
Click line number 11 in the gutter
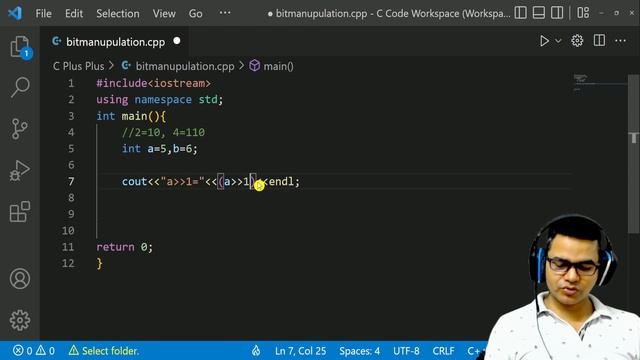pos(68,247)
